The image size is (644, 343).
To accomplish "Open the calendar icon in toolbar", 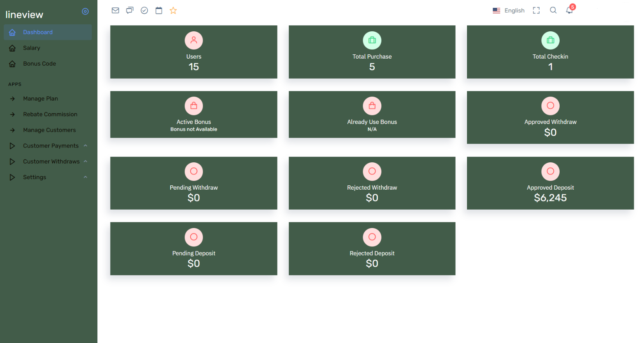I will tap(159, 11).
